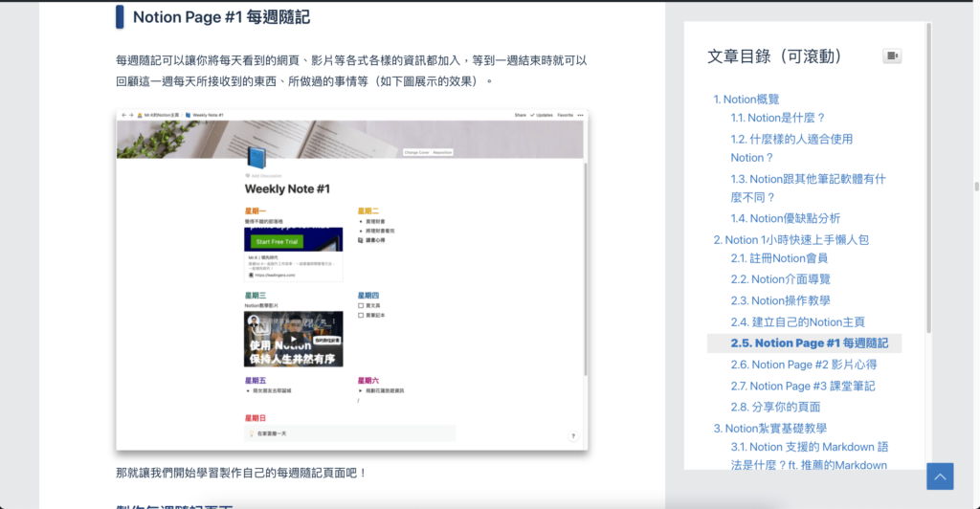Click the heading Notion Page #1 每週隨記
The image size is (980, 509).
pos(221,17)
